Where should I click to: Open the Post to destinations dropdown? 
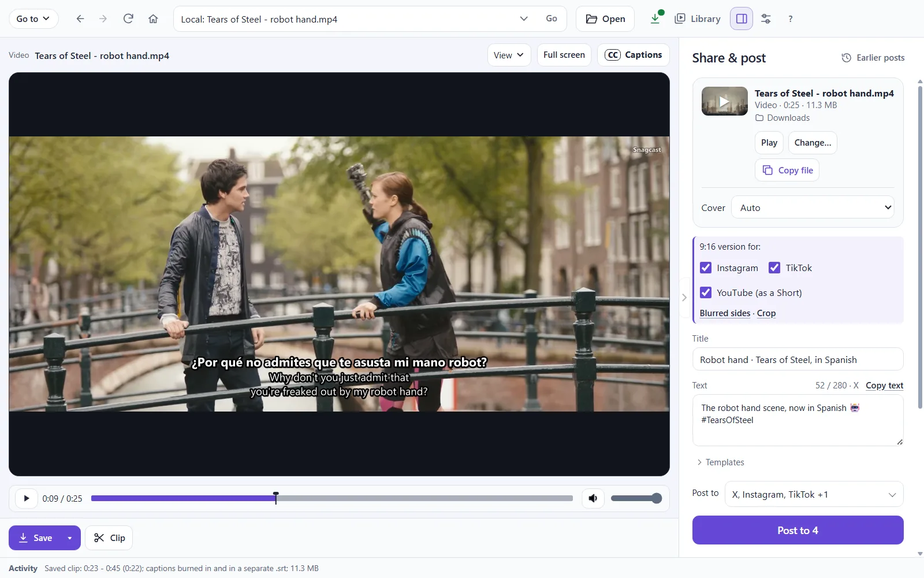click(814, 494)
